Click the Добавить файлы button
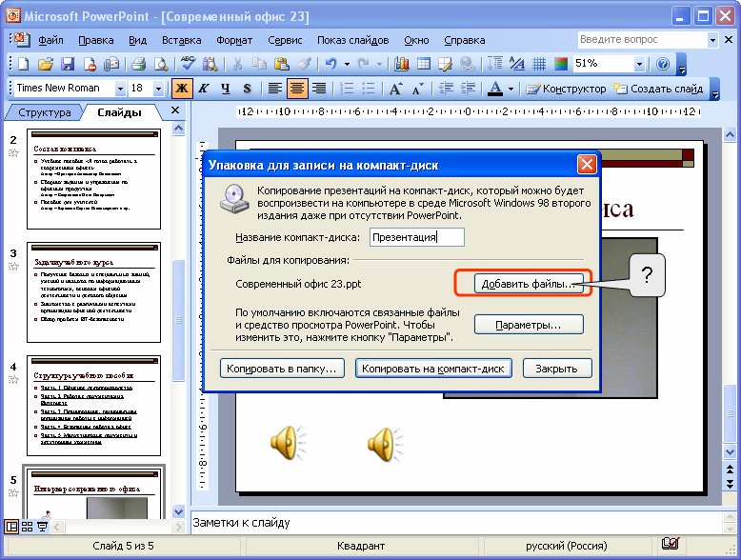 point(529,284)
